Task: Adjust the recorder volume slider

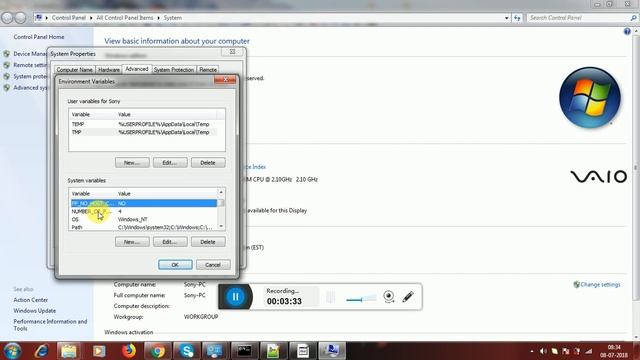Action: [361, 299]
